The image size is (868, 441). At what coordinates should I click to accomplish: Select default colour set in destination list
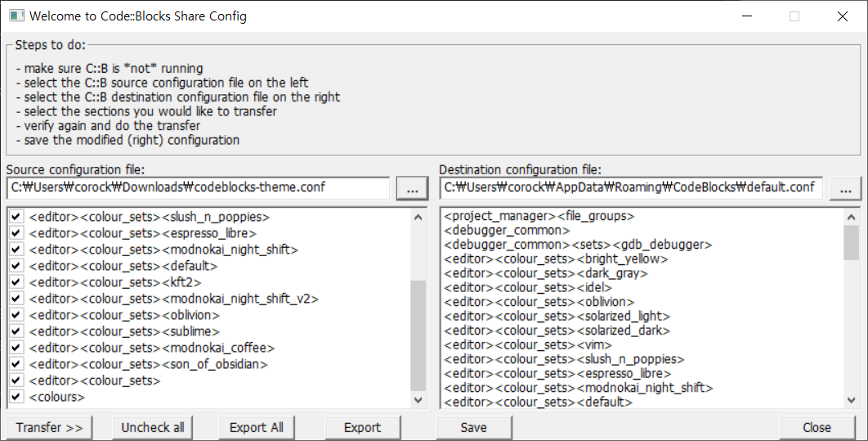coord(538,403)
